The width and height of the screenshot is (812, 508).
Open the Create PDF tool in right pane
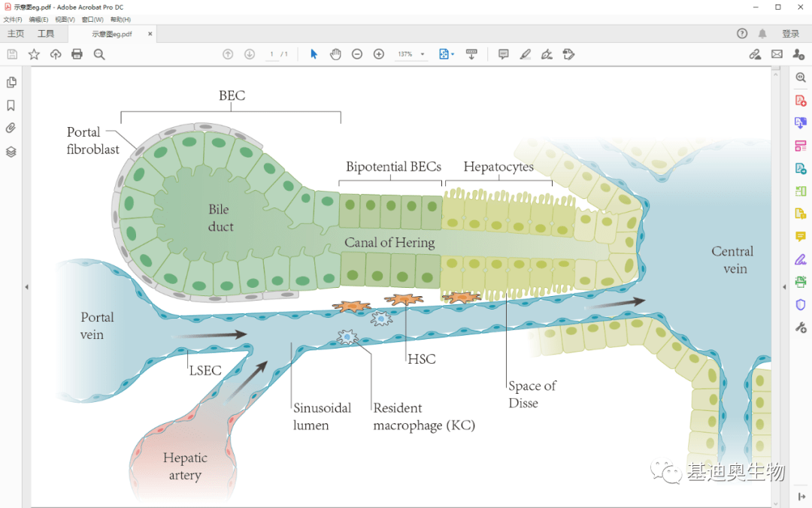[x=801, y=101]
